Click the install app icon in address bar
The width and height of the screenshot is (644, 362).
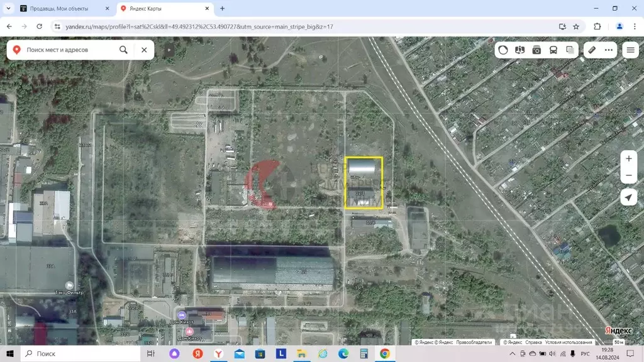pyautogui.click(x=562, y=26)
